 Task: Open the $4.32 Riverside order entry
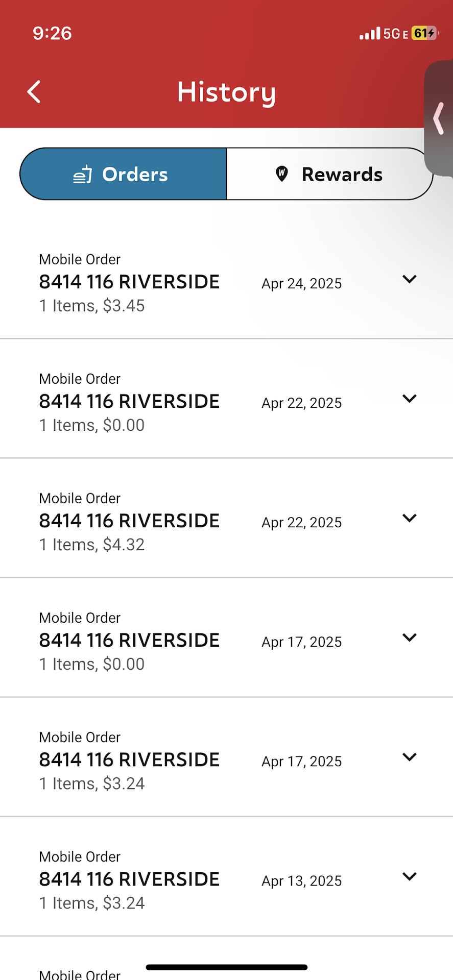[x=129, y=521]
